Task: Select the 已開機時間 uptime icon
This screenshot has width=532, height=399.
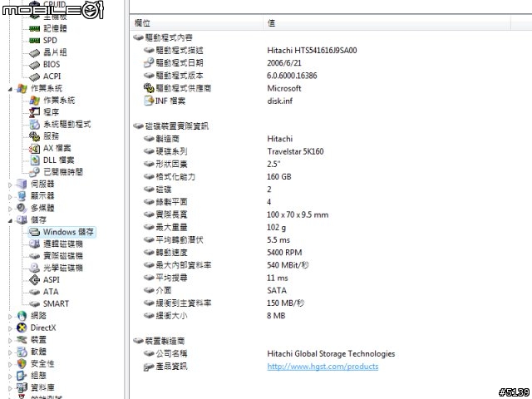Action: point(35,172)
